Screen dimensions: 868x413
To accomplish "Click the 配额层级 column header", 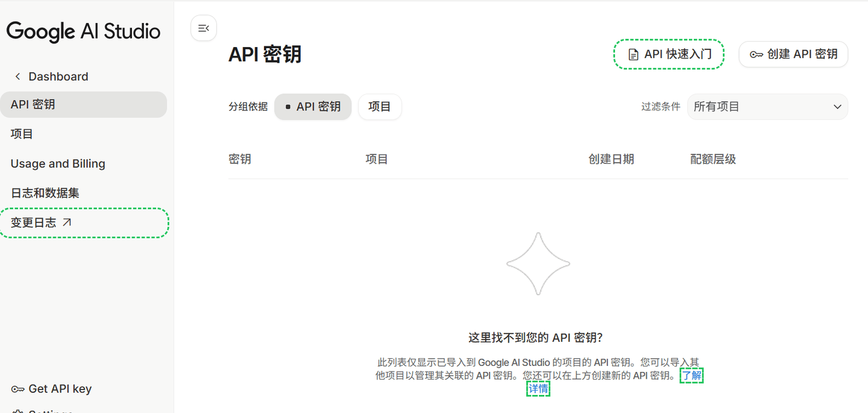I will coord(712,159).
